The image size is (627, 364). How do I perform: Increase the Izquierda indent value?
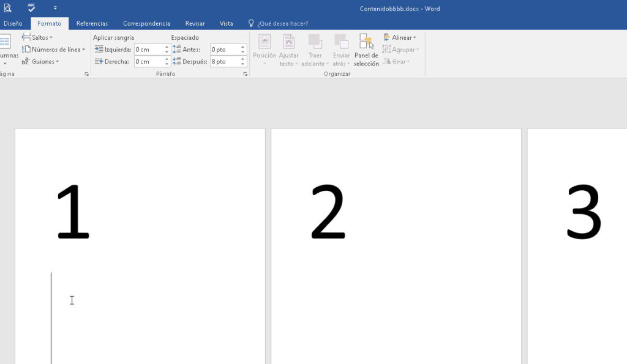(x=166, y=46)
